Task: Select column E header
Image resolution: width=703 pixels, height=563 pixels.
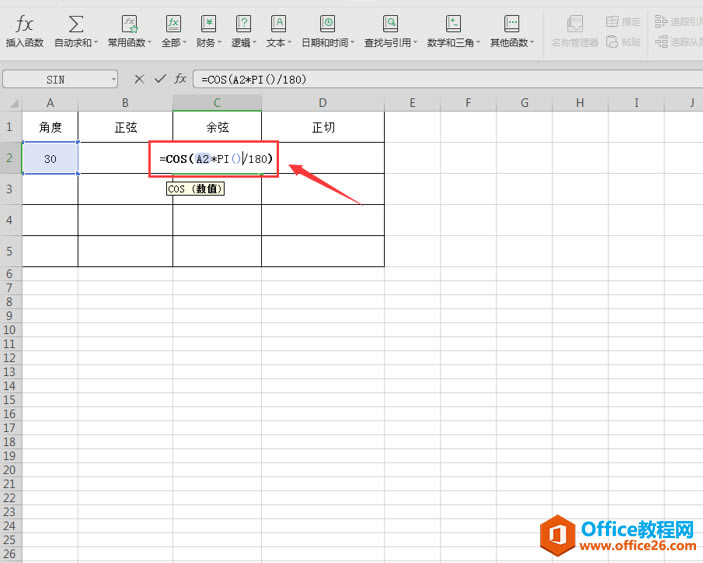Action: [412, 103]
